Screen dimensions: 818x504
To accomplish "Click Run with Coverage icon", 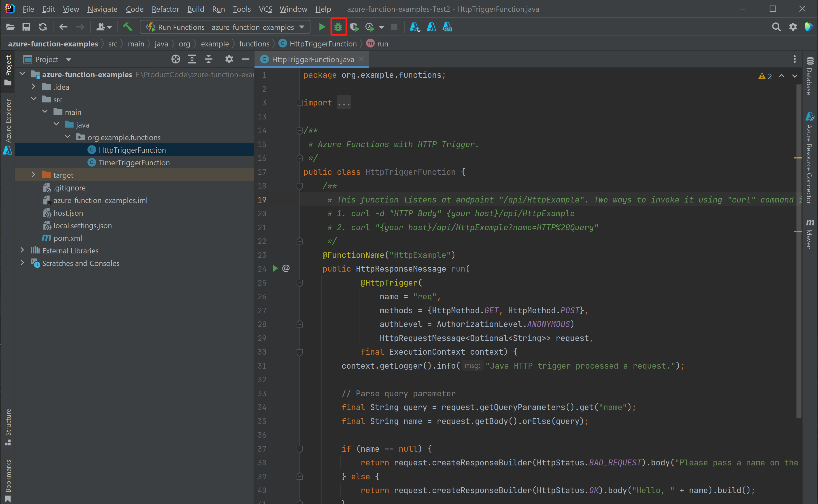I will [354, 27].
